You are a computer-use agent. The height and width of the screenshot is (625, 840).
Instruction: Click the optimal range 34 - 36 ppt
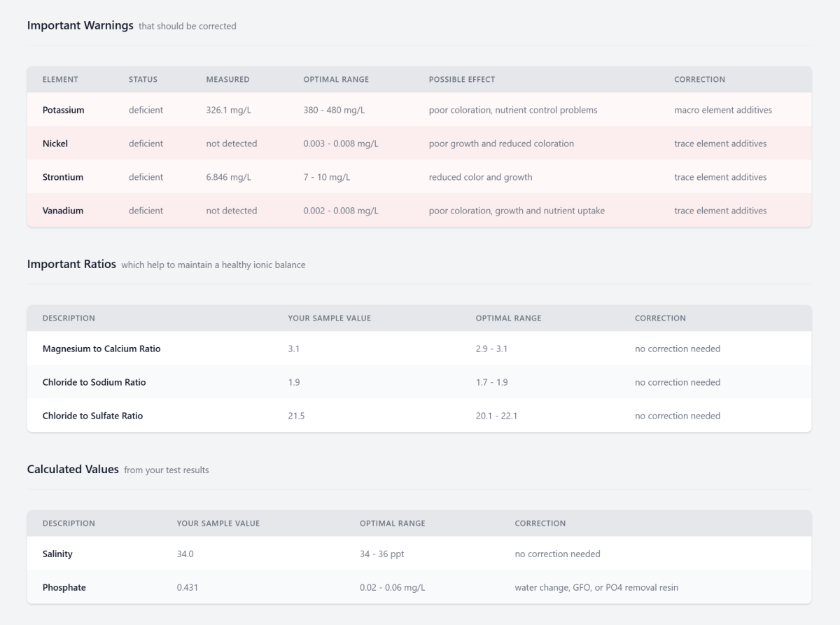click(381, 554)
